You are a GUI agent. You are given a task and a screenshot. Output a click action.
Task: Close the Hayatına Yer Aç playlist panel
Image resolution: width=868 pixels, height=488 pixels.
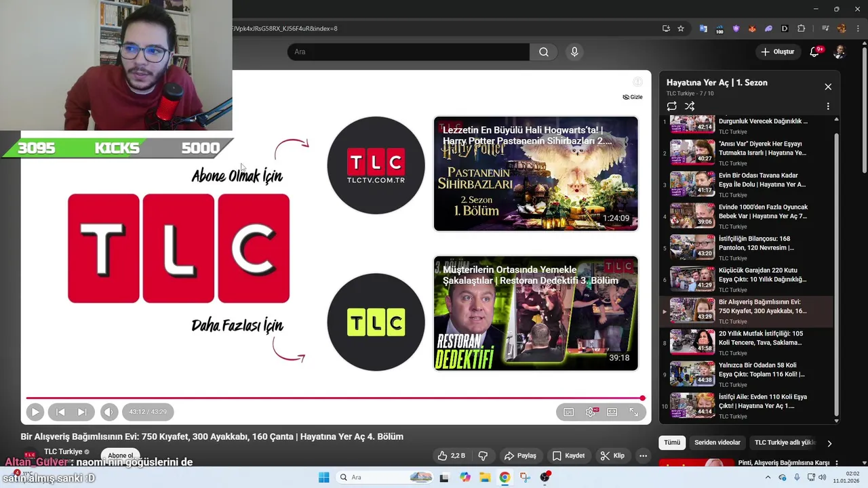pos(828,87)
